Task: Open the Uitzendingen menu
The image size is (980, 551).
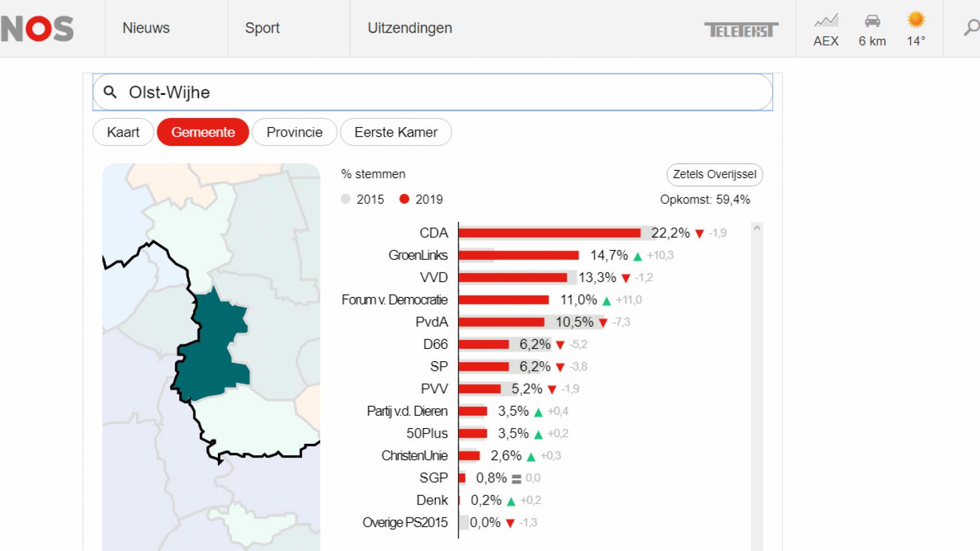Action: click(410, 28)
